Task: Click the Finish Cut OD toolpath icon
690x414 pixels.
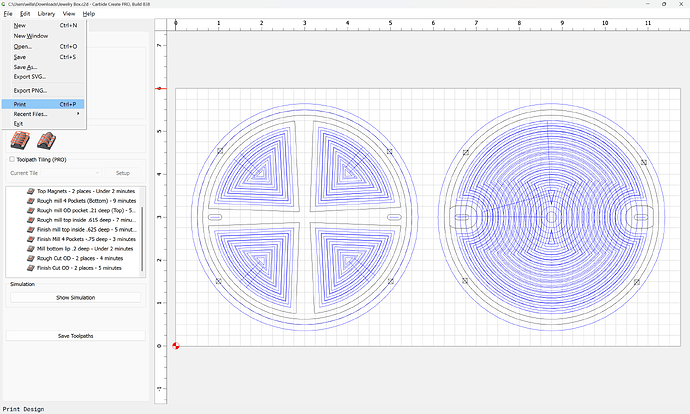Action: pos(29,268)
